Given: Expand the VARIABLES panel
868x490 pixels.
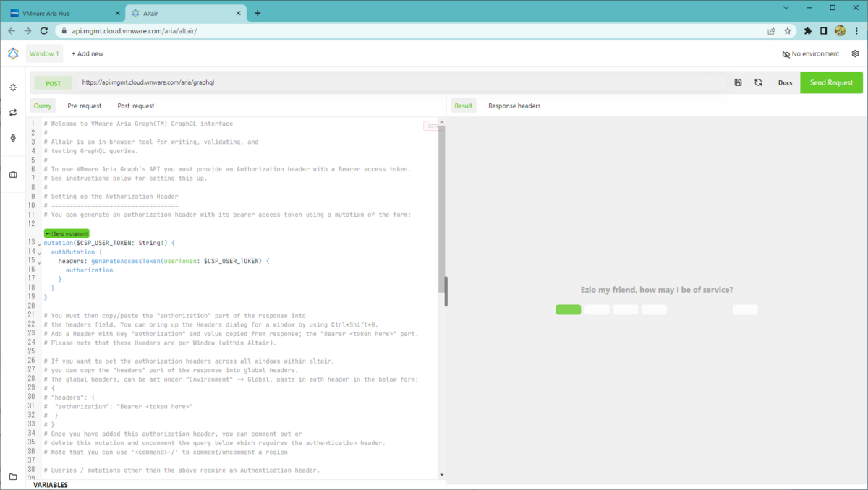Looking at the screenshot, I should click(x=51, y=485).
